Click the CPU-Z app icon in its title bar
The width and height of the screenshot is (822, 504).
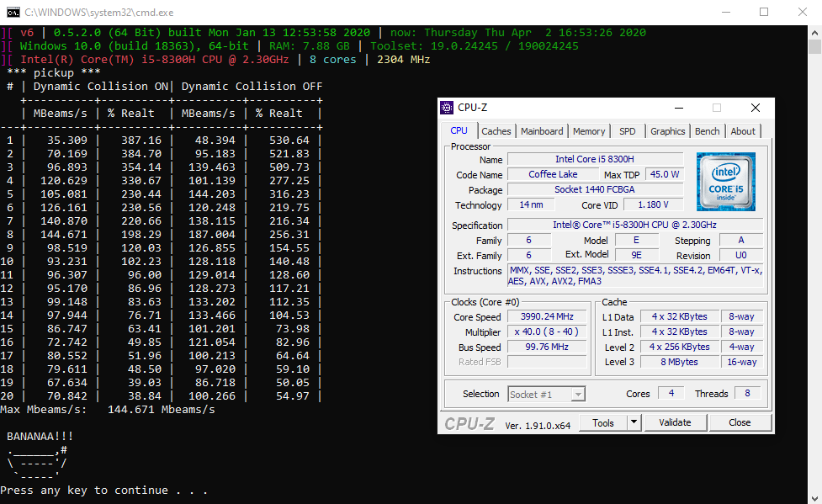447,108
